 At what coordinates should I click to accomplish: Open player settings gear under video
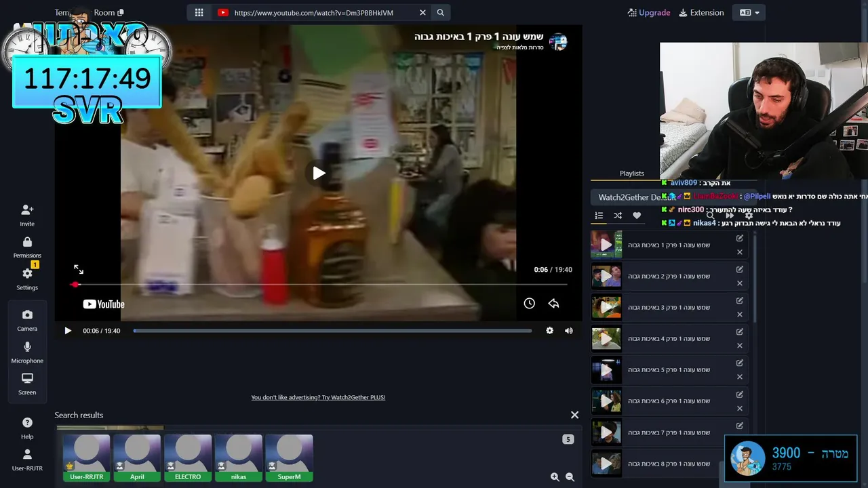click(x=549, y=331)
